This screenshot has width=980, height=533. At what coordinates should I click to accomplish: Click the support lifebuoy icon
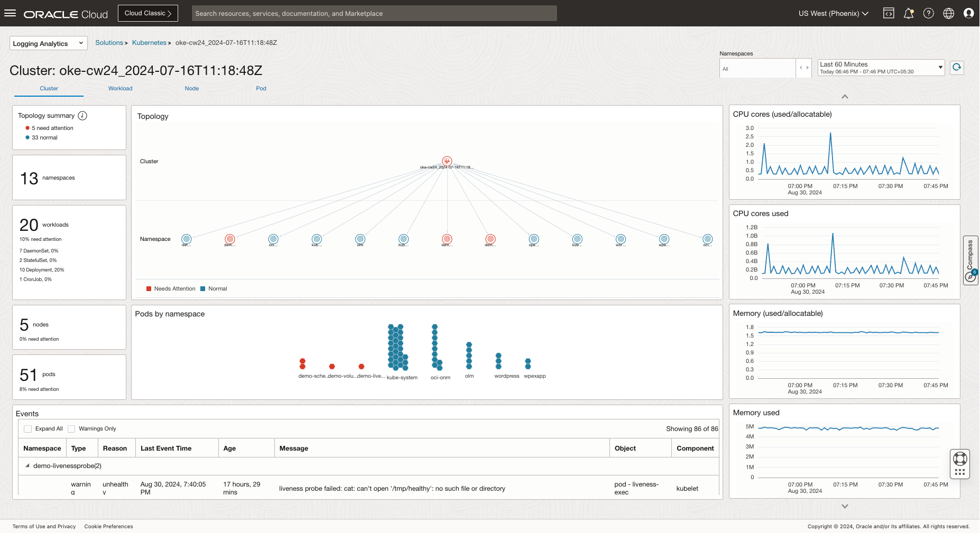pos(960,457)
